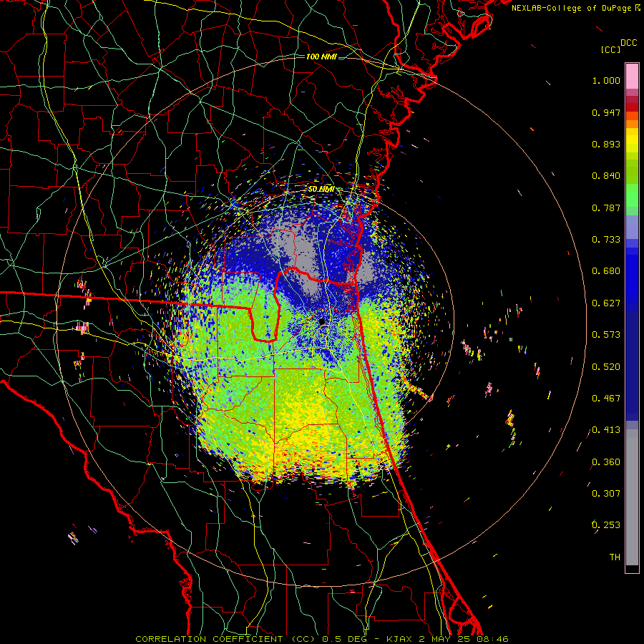Screen dimensions: 644x644
Task: Click the 0.787 legend value
Action: (x=606, y=208)
